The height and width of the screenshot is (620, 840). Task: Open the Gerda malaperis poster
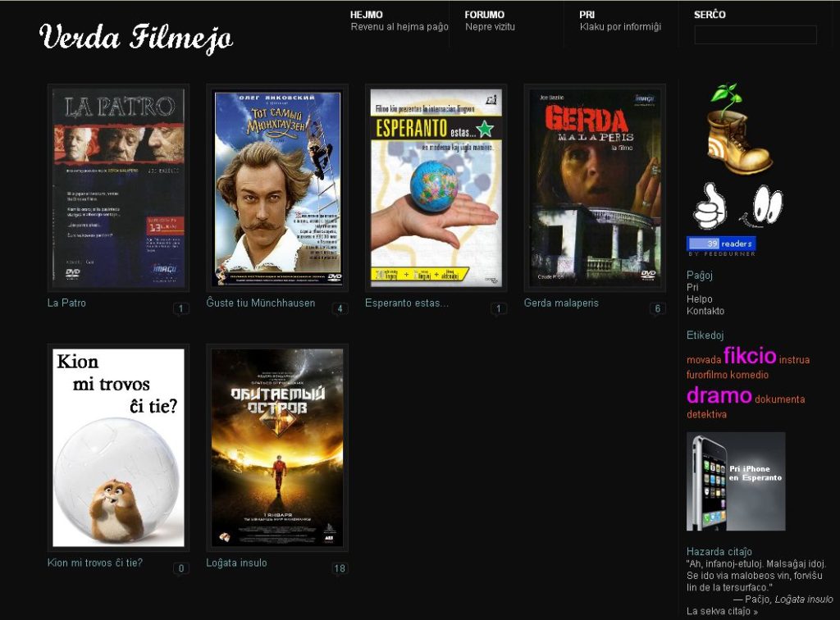coord(596,188)
